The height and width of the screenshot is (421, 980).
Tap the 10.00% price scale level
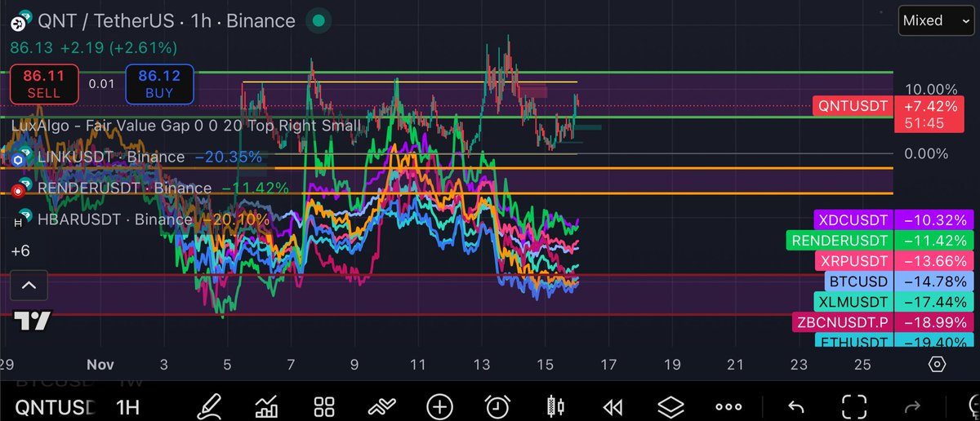point(930,89)
